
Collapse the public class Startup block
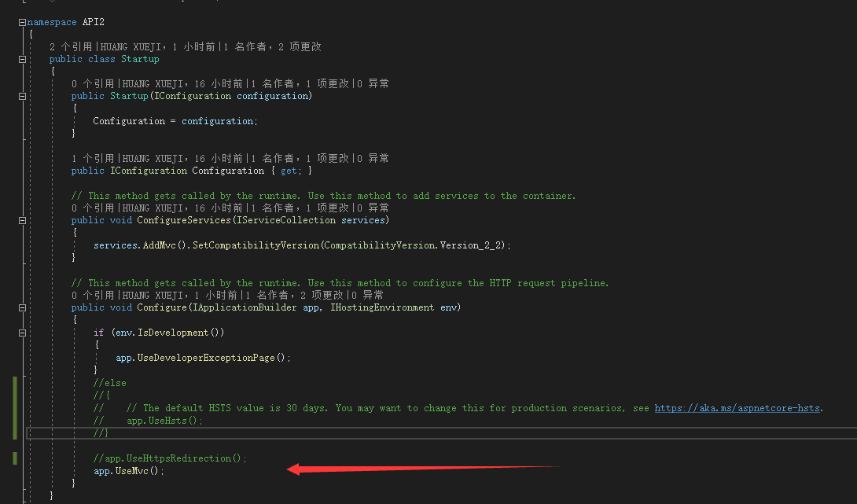[23, 59]
